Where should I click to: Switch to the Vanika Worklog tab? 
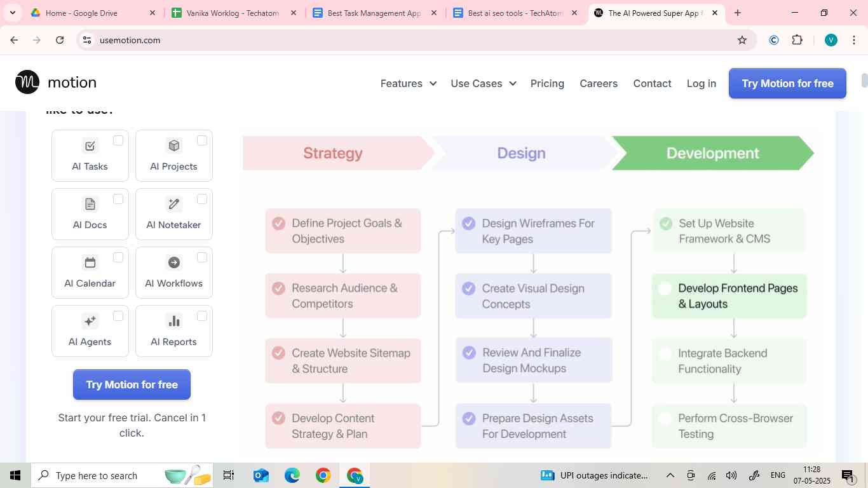click(x=233, y=13)
